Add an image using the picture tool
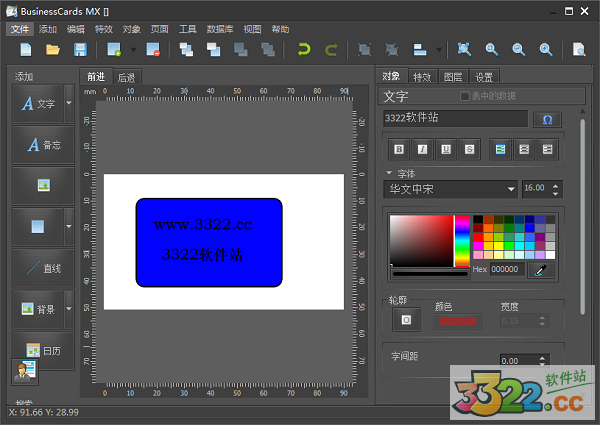This screenshot has height=425, width=600. [43, 186]
